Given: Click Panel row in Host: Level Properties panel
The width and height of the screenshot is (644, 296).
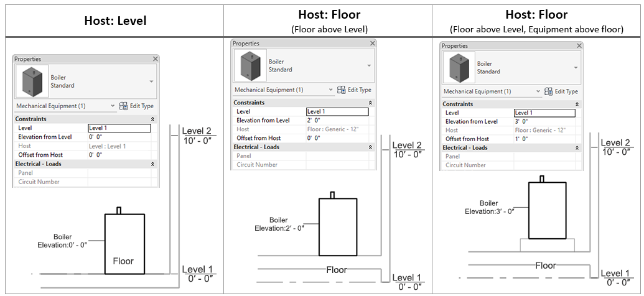Looking at the screenshot, I should [x=85, y=173].
